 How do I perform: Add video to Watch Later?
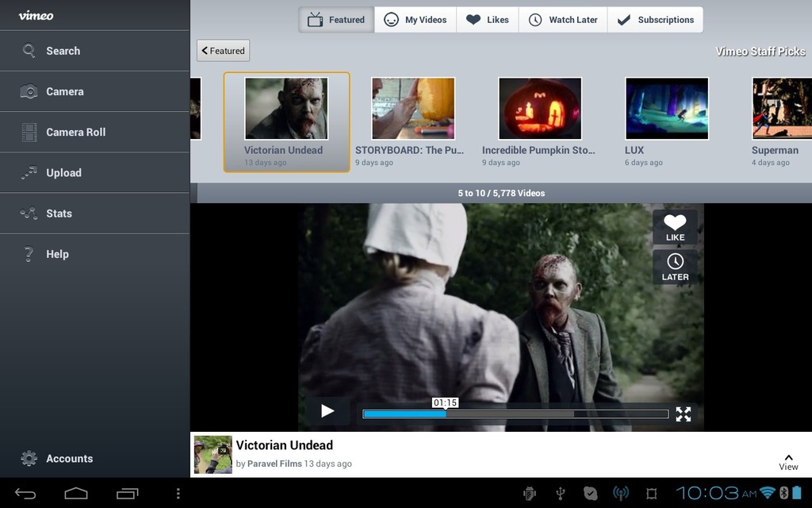coord(675,267)
